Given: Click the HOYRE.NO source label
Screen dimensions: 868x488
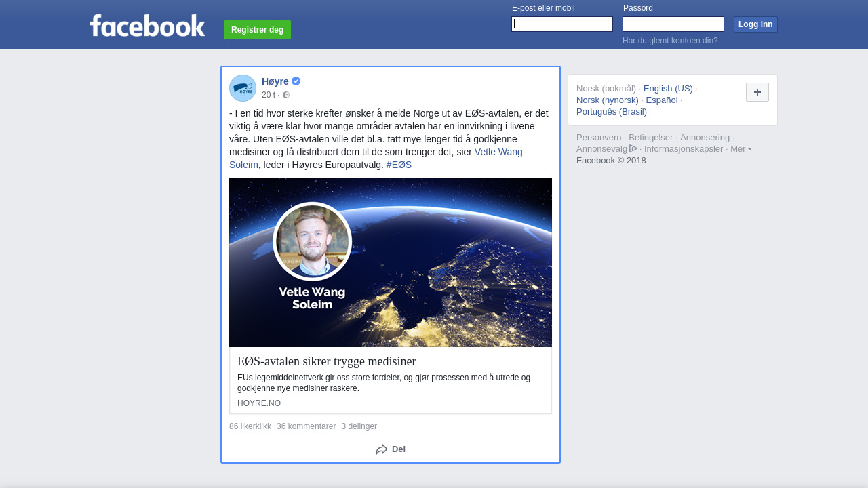Looking at the screenshot, I should pyautogui.click(x=259, y=403).
